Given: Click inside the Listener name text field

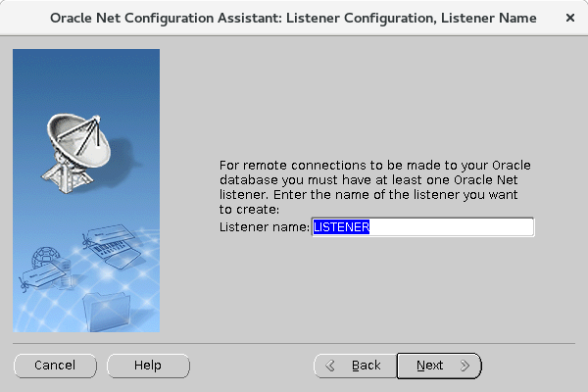Looking at the screenshot, I should [422, 227].
